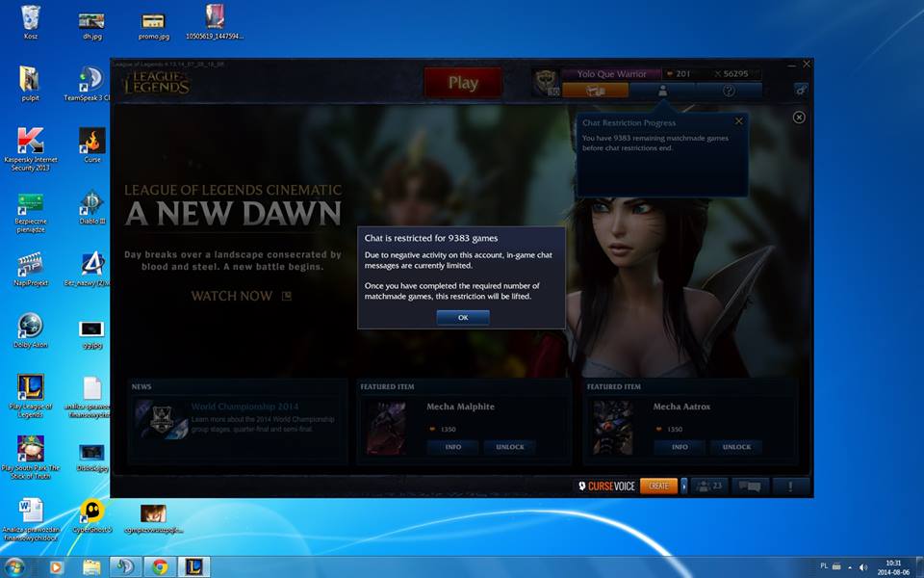Open TeamSpeak 3 Client desktop shortcut
Viewport: 924px width, 578px height.
tap(90, 84)
